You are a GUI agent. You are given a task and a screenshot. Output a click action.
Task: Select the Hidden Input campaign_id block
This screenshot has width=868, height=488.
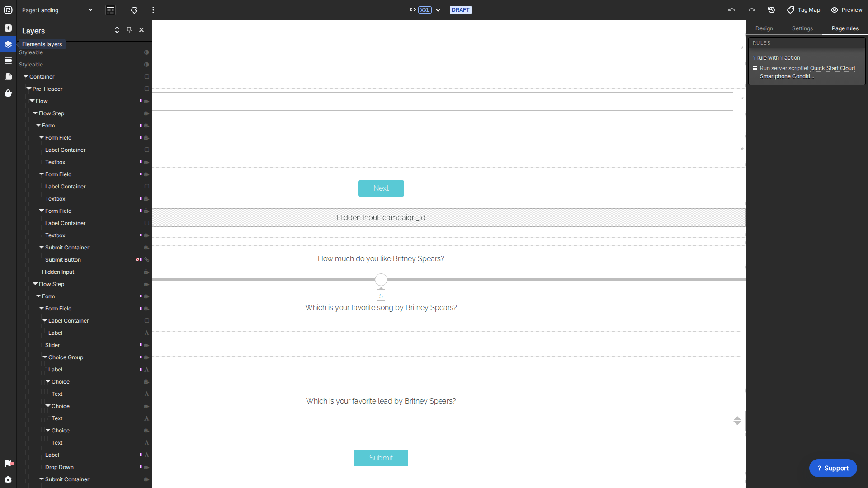point(449,218)
